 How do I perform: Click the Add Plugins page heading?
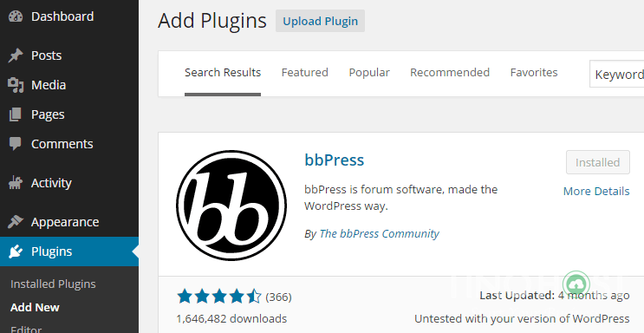coord(212,21)
